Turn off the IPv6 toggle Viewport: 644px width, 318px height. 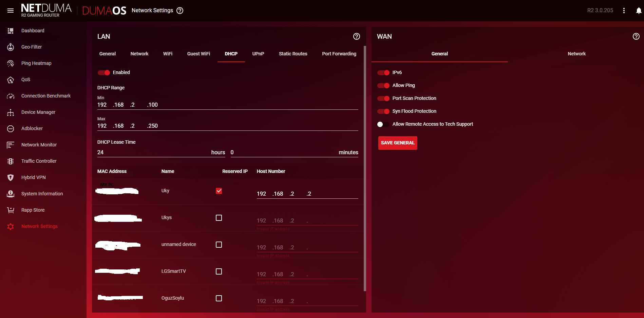[383, 73]
